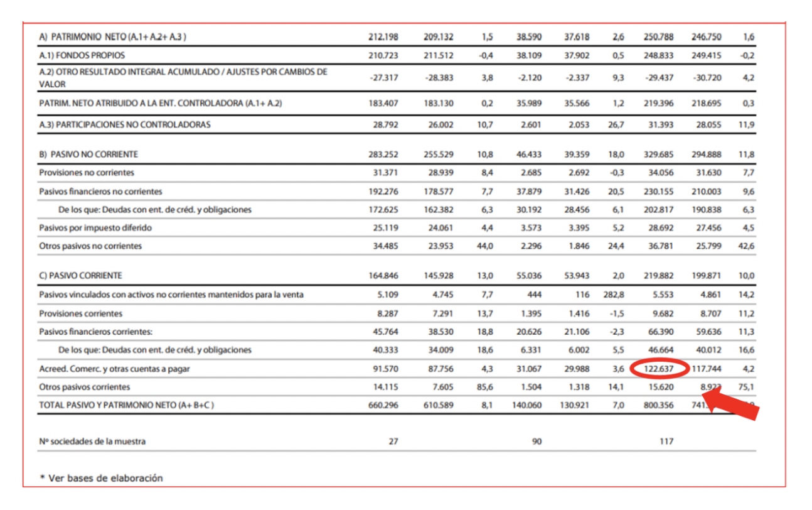This screenshot has width=812, height=510.
Task: Select the Provisiones no corrientes row label
Action: tap(87, 173)
